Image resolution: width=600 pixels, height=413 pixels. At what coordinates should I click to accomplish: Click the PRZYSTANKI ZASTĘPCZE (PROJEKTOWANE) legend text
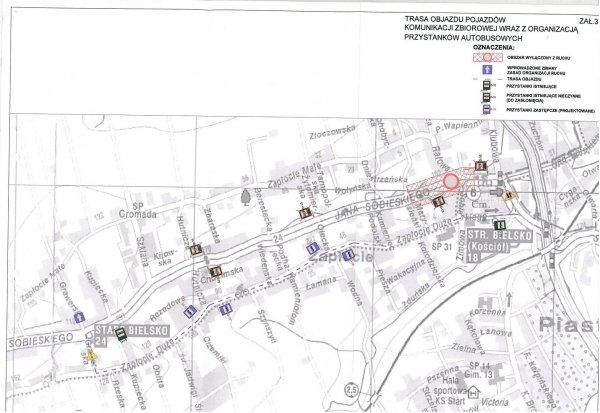[550, 110]
